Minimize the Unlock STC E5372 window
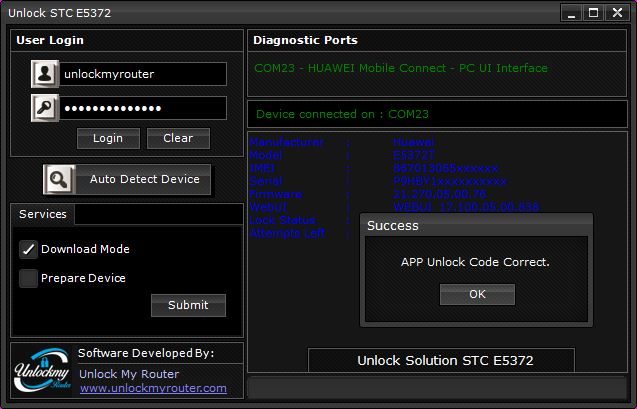This screenshot has width=637, height=409. click(572, 13)
